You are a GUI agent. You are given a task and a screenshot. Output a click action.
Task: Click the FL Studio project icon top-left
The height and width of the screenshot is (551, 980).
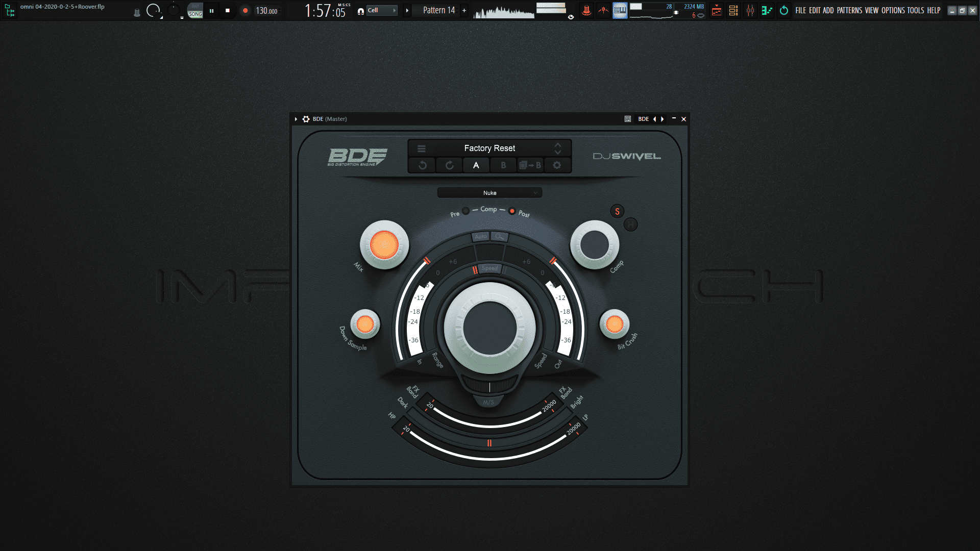(x=10, y=10)
